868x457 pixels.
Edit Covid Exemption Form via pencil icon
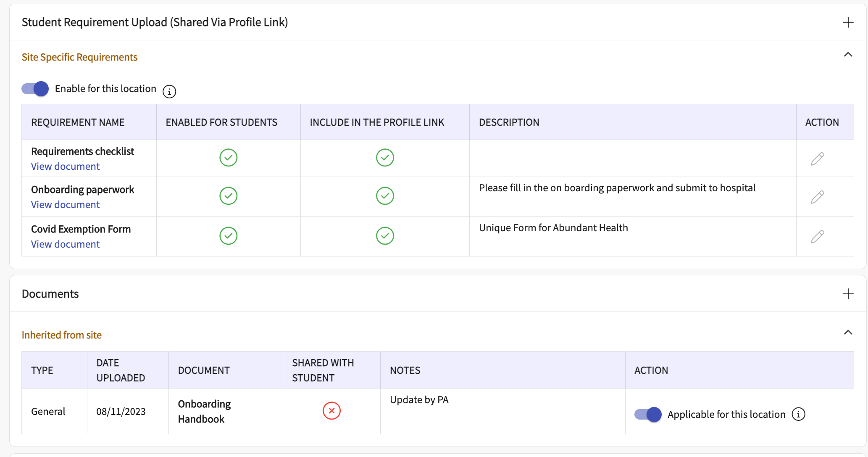click(x=817, y=237)
